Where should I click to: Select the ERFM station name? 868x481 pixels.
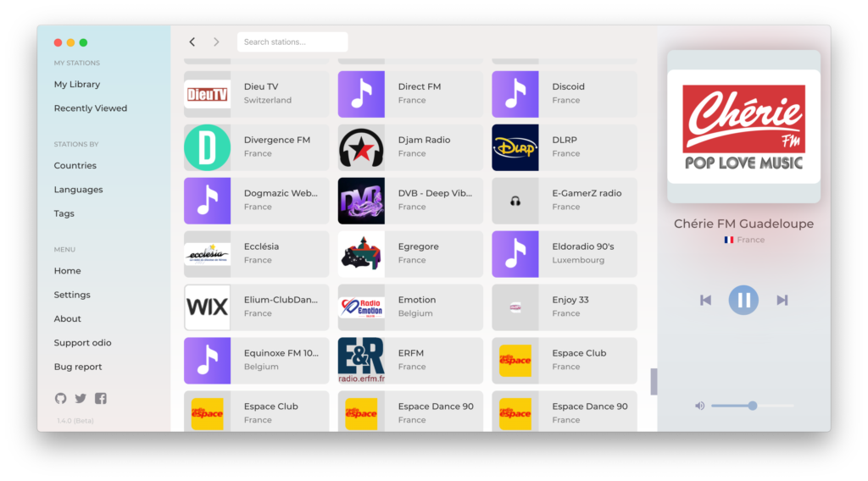[411, 353]
